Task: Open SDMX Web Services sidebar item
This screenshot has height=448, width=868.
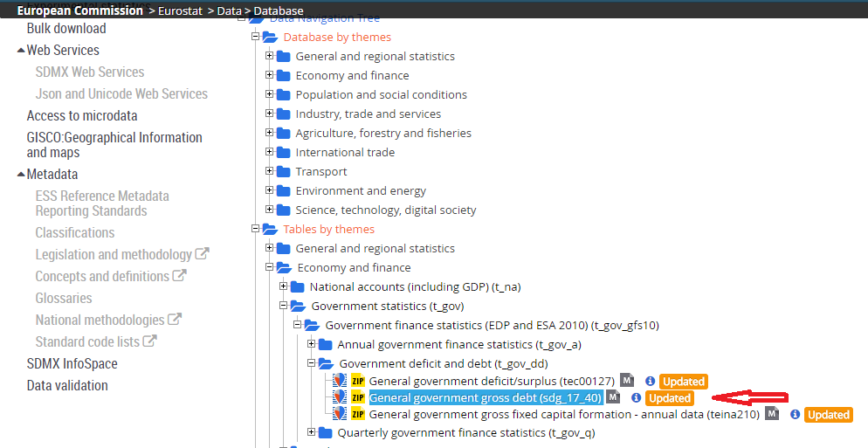Action: 90,72
